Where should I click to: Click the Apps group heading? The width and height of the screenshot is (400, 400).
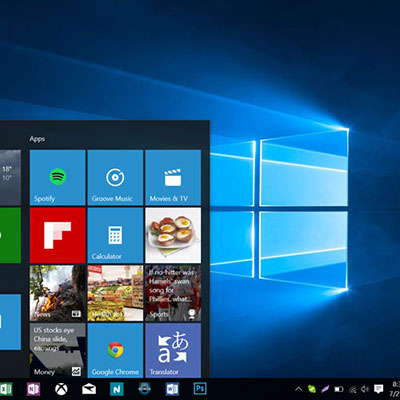(37, 139)
